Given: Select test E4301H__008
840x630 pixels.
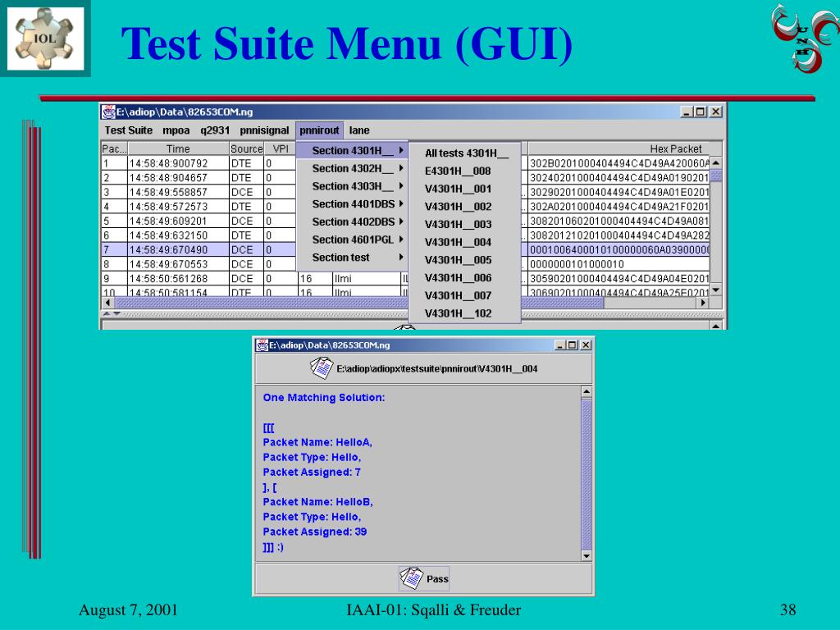Looking at the screenshot, I should 465,171.
